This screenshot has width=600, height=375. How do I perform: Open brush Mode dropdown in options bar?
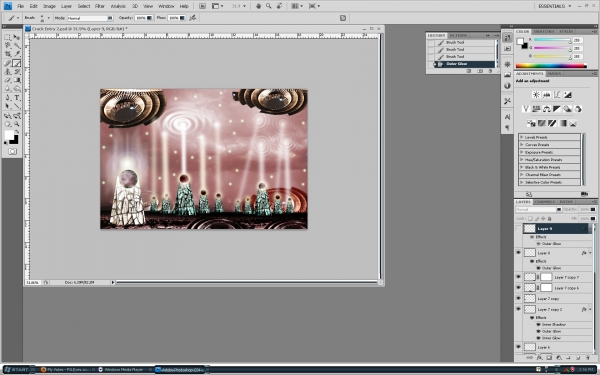90,18
